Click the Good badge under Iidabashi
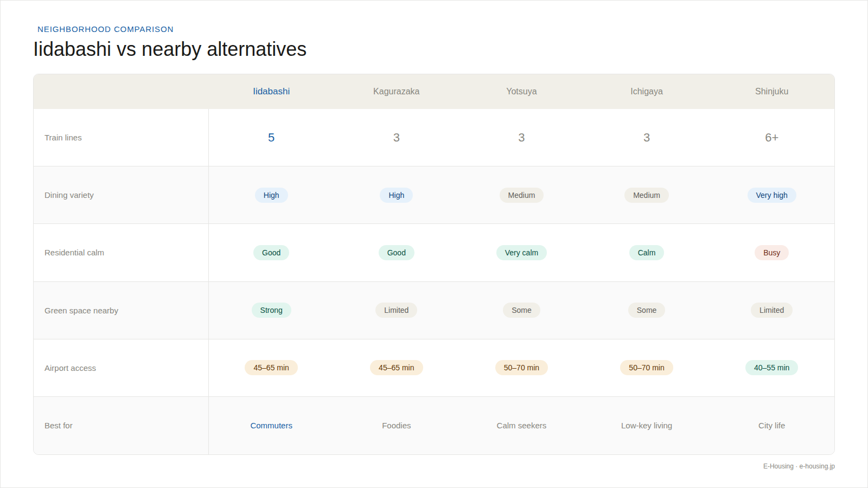Viewport: 868px width, 488px height. point(271,253)
